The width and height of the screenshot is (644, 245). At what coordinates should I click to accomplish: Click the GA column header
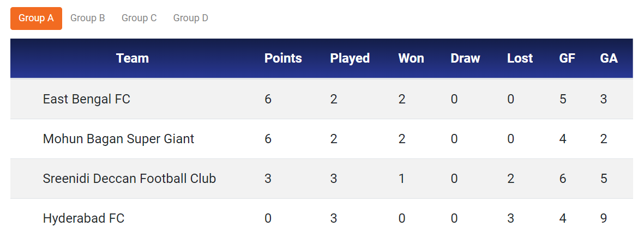click(x=609, y=58)
